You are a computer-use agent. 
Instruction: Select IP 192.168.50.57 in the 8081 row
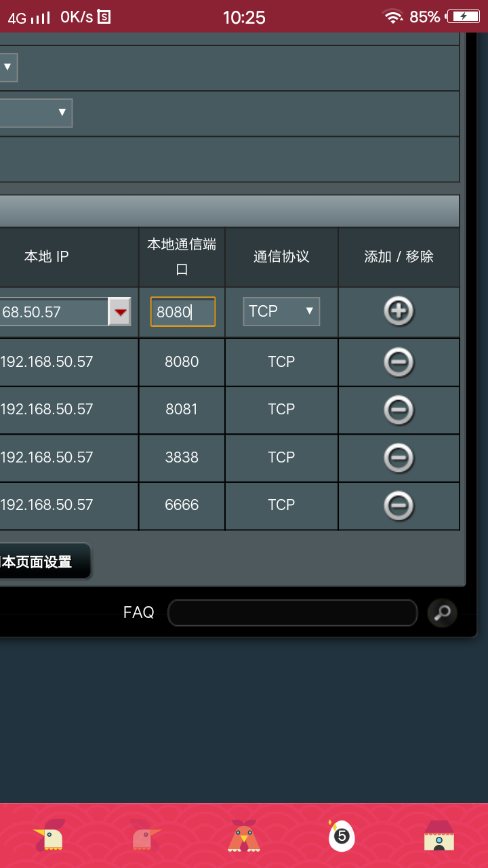(x=47, y=410)
